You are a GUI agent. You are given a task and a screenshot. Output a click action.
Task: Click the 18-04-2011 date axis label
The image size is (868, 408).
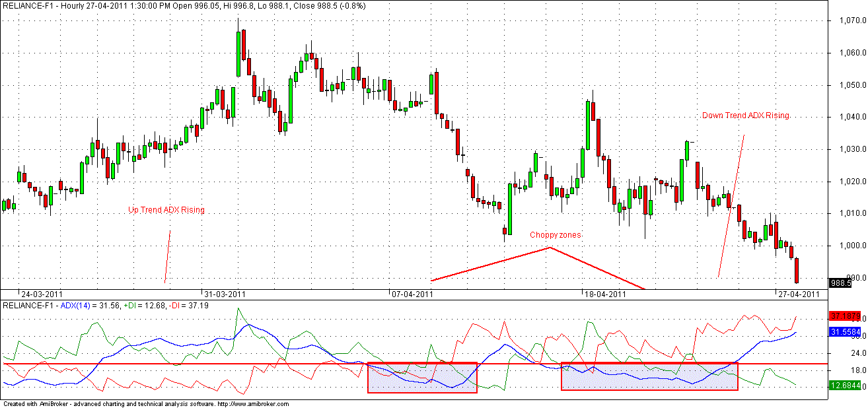click(604, 294)
